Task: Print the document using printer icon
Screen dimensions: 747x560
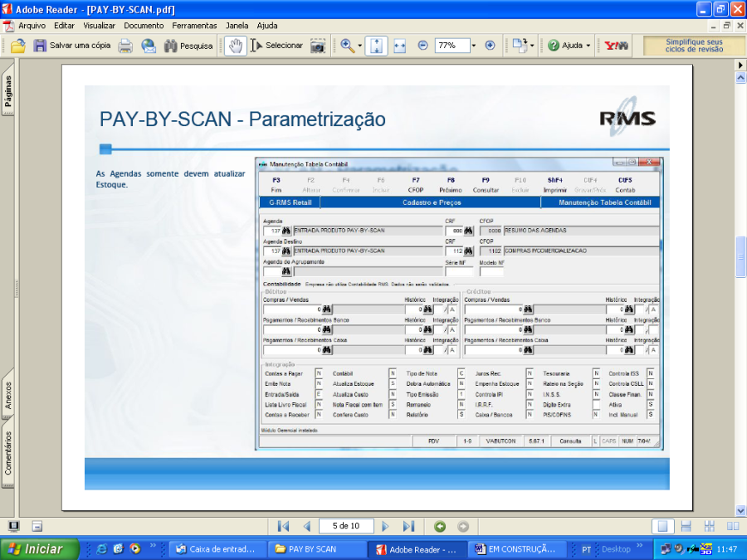Action: [125, 46]
